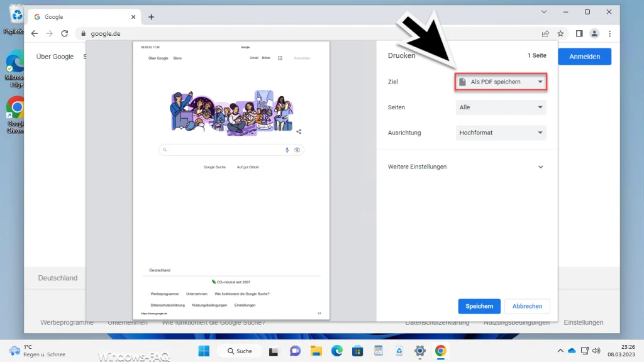The height and width of the screenshot is (362, 644).
Task: Bookmark page with the star icon
Action: click(x=560, y=34)
